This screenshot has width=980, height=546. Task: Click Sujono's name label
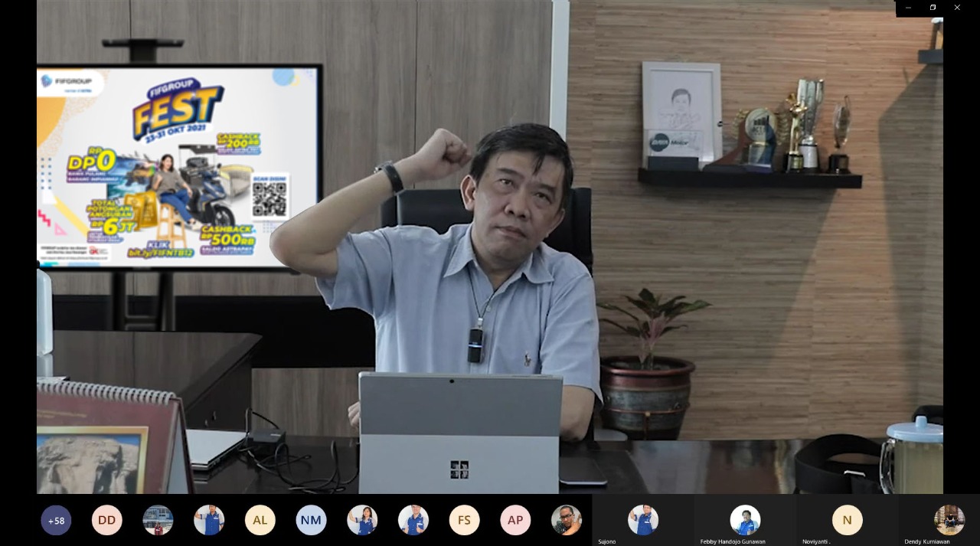point(606,541)
